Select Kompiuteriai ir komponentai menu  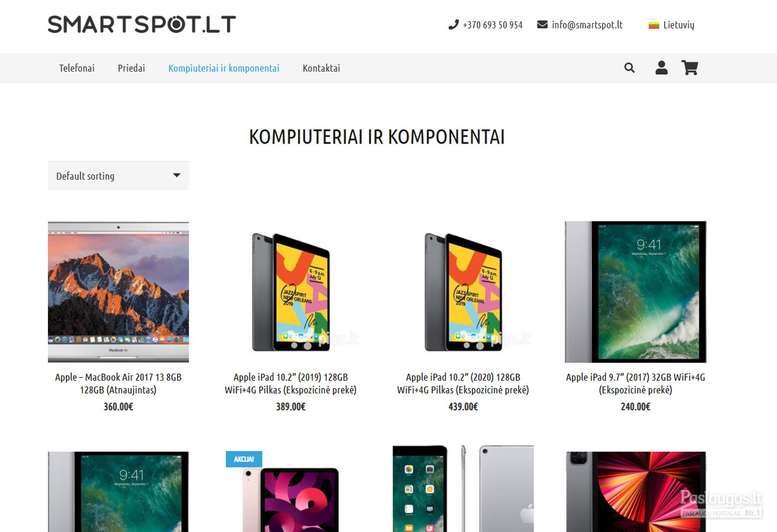(224, 68)
